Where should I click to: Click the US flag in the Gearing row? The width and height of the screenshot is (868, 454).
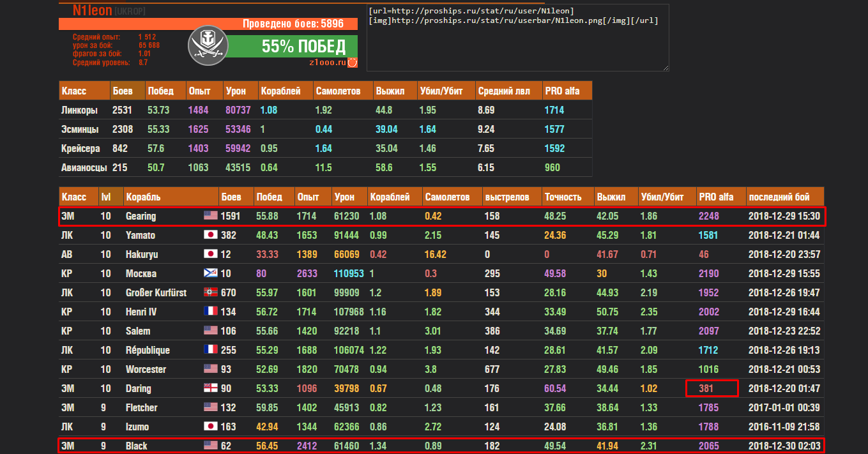click(x=211, y=216)
